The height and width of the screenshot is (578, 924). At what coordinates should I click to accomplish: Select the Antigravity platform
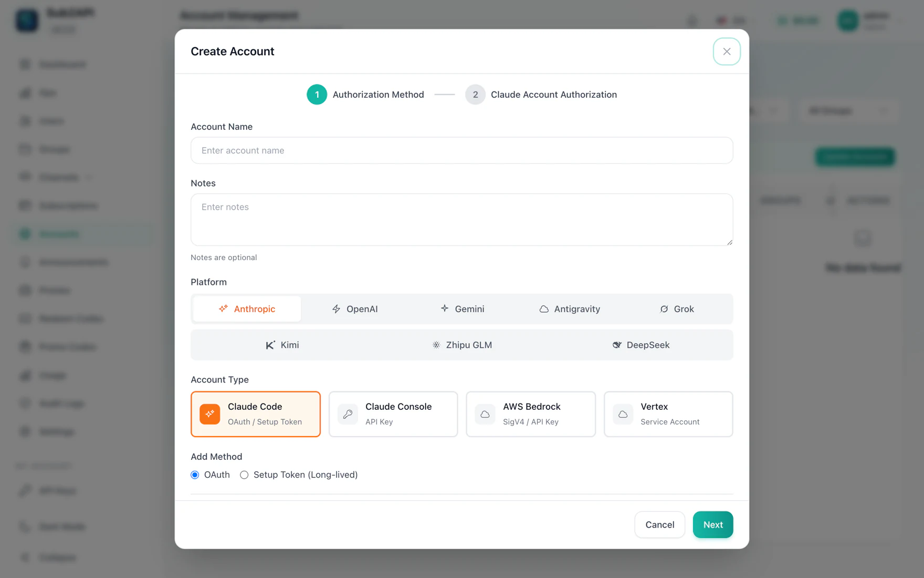(570, 309)
